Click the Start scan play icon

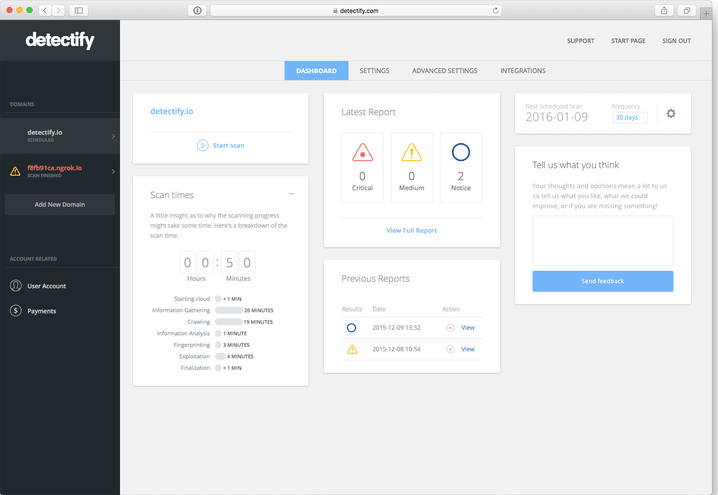(202, 145)
